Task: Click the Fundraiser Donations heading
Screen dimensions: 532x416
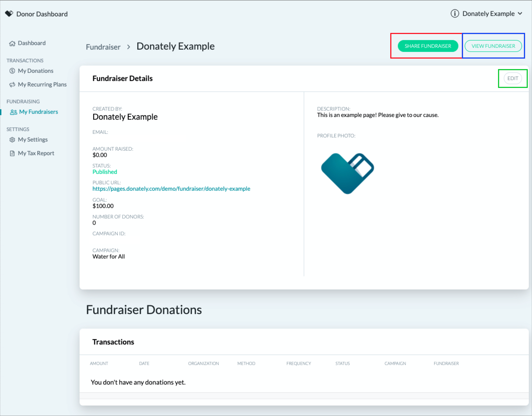Action: click(144, 310)
